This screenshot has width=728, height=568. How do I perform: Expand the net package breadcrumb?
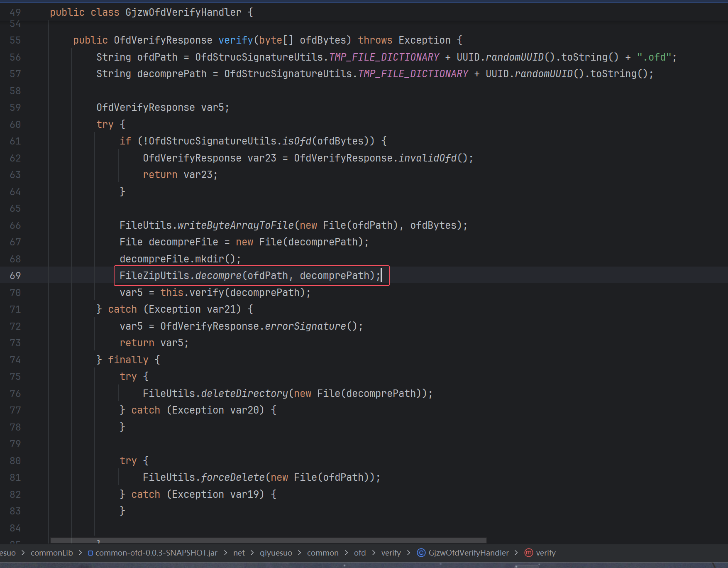pyautogui.click(x=239, y=553)
